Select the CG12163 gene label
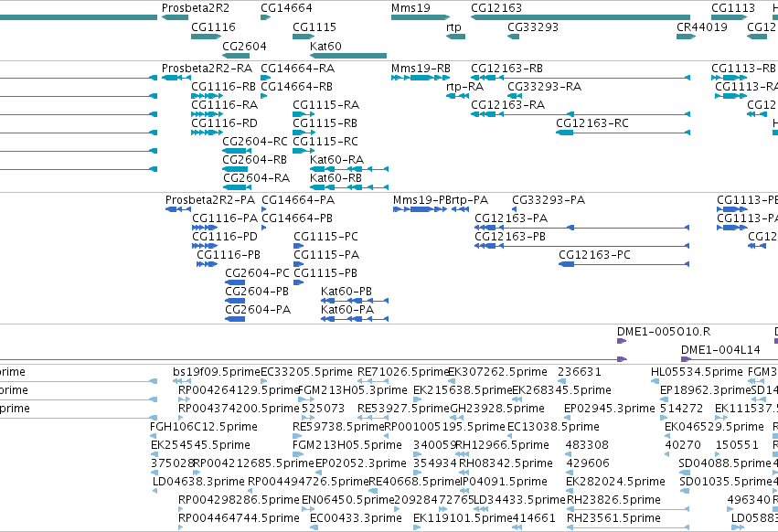This screenshot has width=778, height=532. pyautogui.click(x=496, y=8)
